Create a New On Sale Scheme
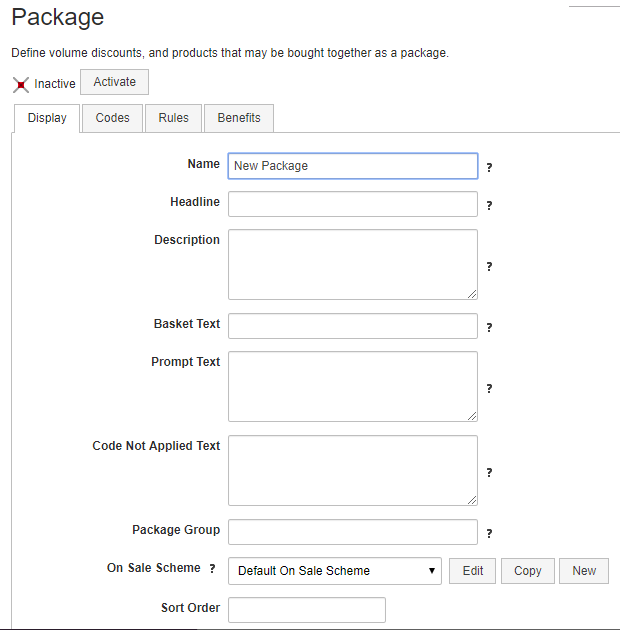The image size is (620, 630). (x=584, y=571)
